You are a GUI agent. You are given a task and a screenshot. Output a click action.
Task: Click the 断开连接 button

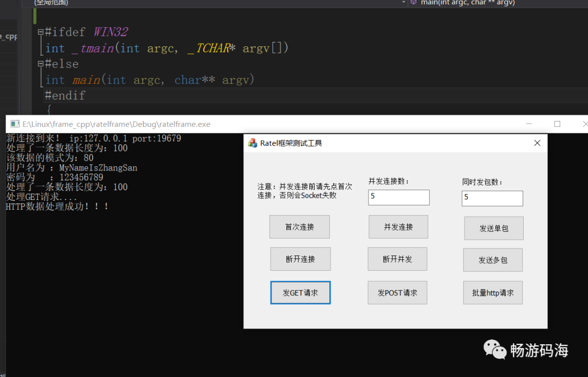pyautogui.click(x=300, y=259)
